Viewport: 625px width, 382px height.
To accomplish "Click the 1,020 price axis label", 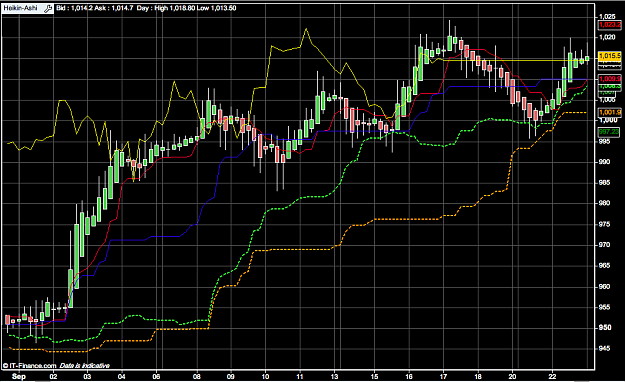I will coord(607,37).
